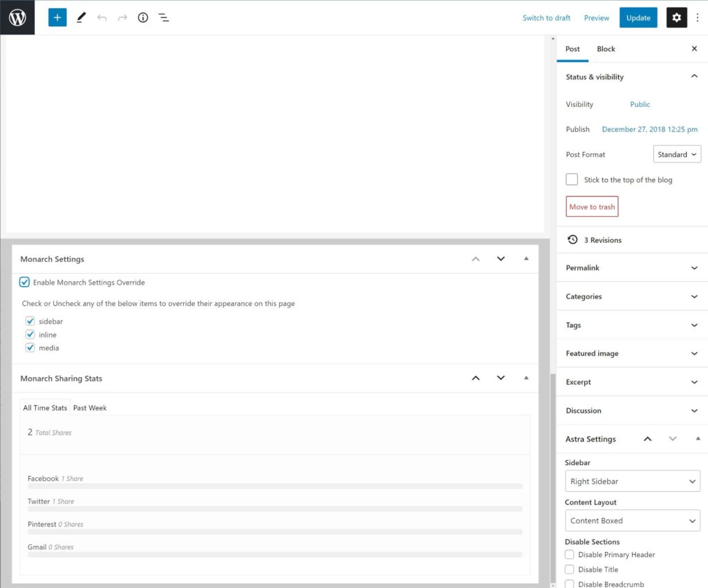Image resolution: width=708 pixels, height=588 pixels.
Task: Check Stick to the top of the blog
Action: [x=572, y=179]
